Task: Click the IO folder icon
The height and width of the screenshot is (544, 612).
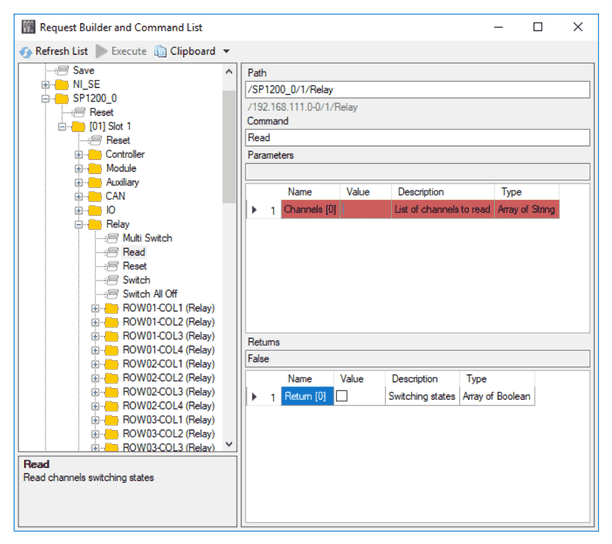Action: (95, 210)
